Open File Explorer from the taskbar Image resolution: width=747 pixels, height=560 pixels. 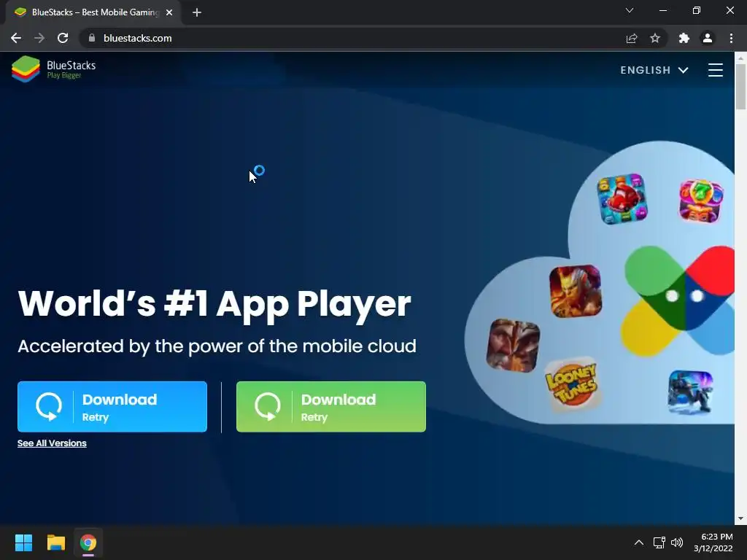tap(55, 542)
